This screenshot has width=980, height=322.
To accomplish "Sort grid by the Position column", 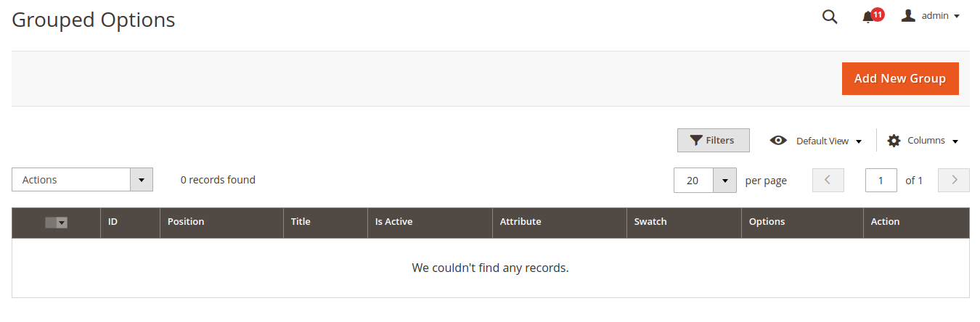I will point(186,222).
